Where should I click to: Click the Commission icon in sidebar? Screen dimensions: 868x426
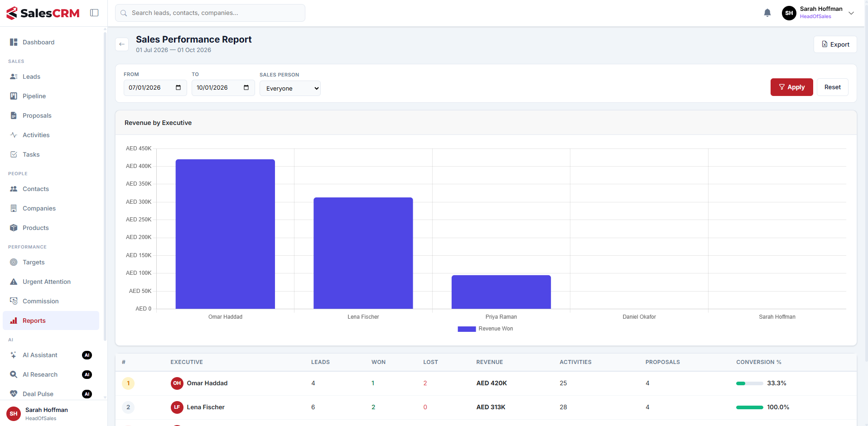click(x=14, y=301)
